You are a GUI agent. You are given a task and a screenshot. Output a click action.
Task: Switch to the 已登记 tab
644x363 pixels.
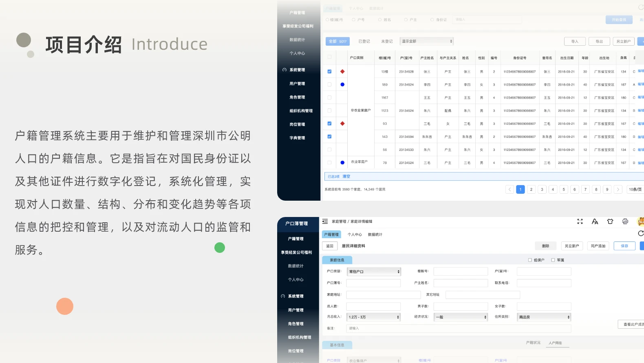[364, 41]
